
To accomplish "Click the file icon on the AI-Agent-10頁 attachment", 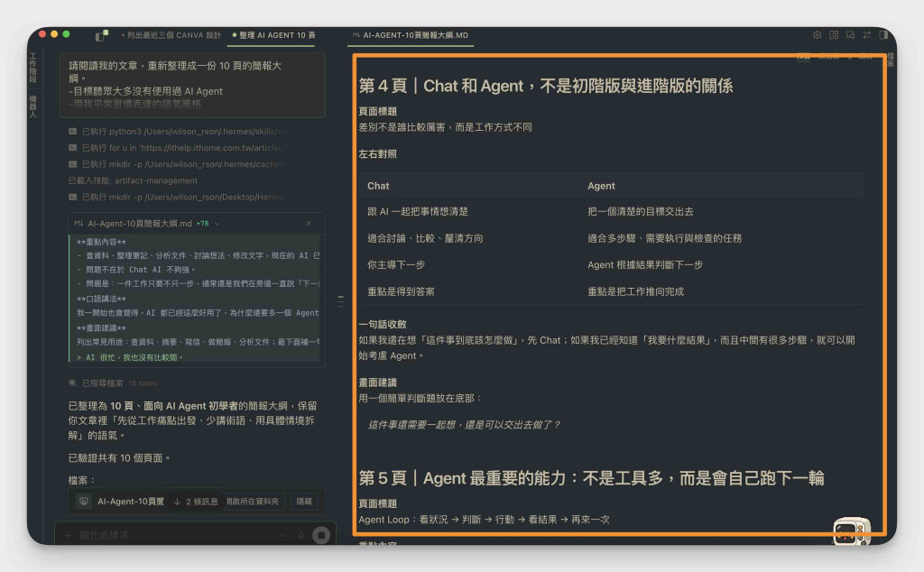I will point(84,502).
